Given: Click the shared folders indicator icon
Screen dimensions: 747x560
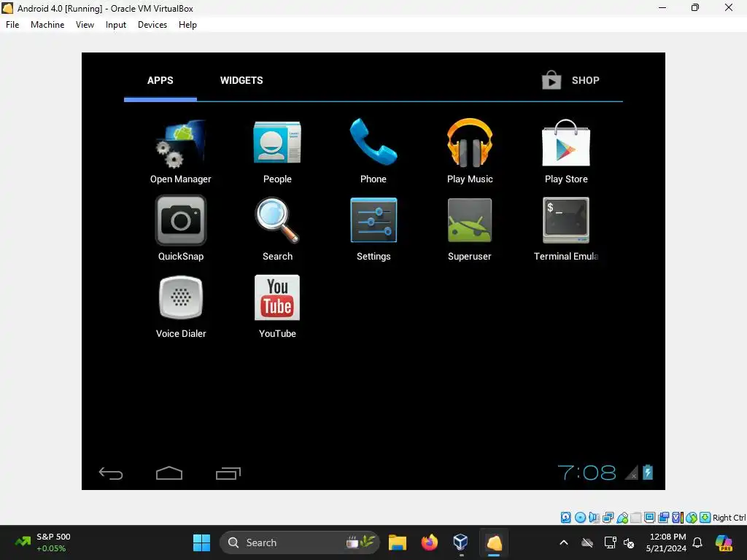Looking at the screenshot, I should (x=636, y=518).
